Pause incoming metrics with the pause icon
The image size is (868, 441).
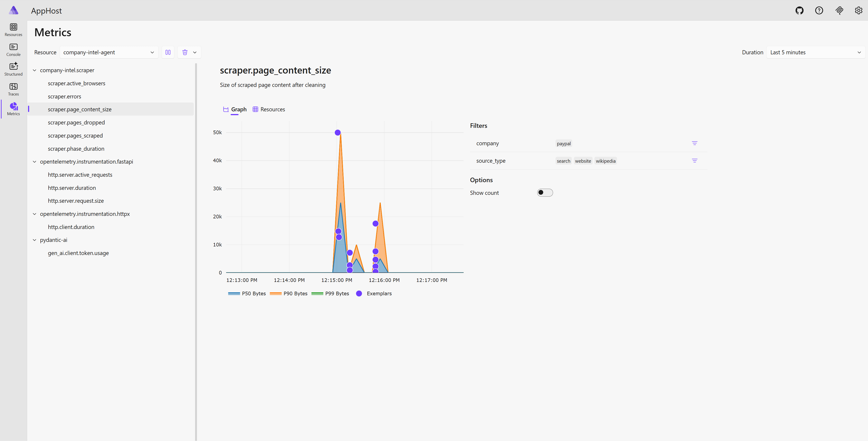pos(168,52)
